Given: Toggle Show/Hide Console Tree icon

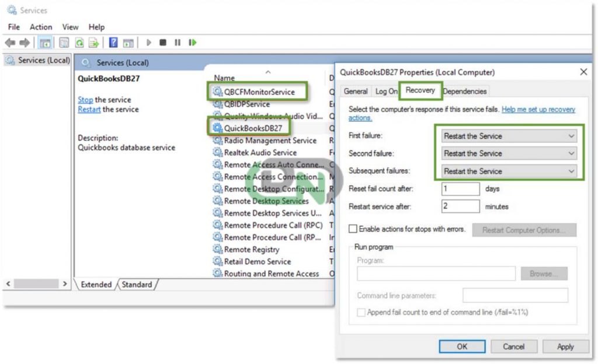Looking at the screenshot, I should pyautogui.click(x=45, y=43).
